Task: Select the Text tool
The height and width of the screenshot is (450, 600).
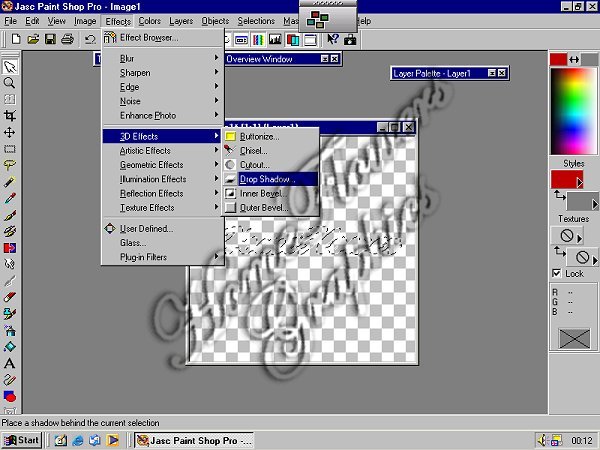Action: [x=10, y=363]
